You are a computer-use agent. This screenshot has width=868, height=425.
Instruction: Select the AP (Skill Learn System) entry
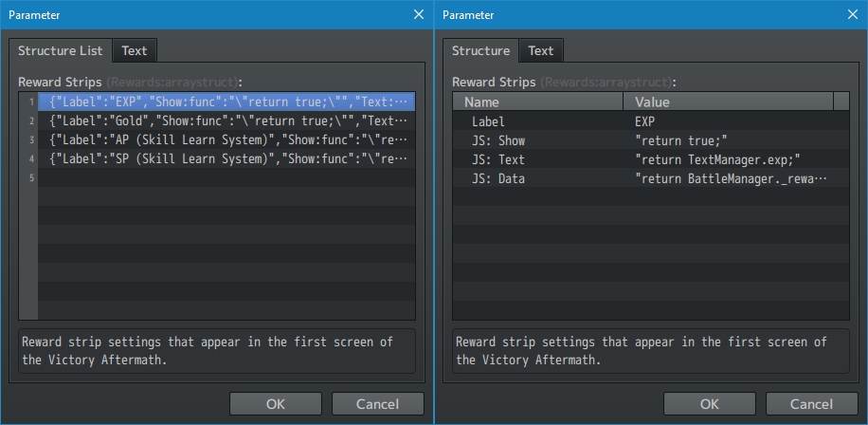point(227,139)
